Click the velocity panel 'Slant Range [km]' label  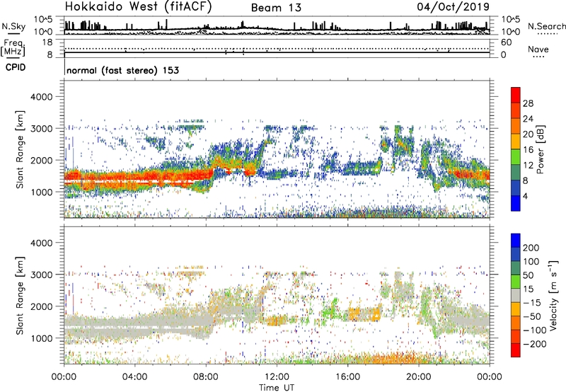(x=20, y=296)
